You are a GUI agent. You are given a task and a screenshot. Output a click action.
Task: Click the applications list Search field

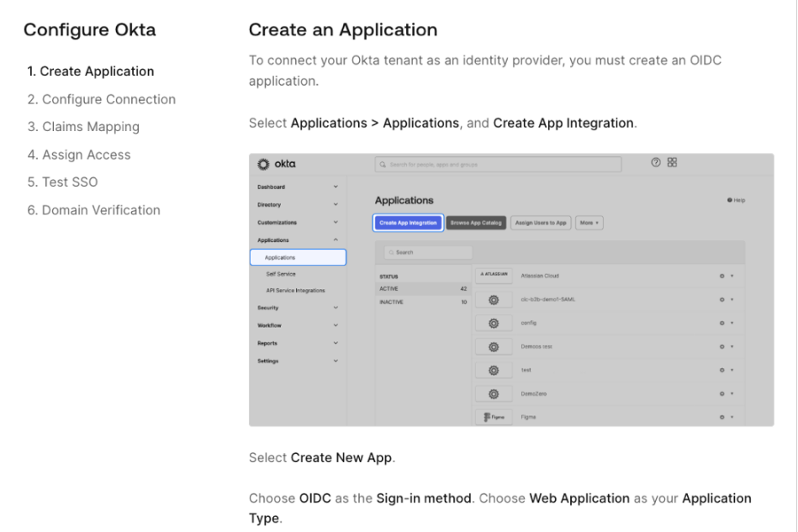point(428,252)
